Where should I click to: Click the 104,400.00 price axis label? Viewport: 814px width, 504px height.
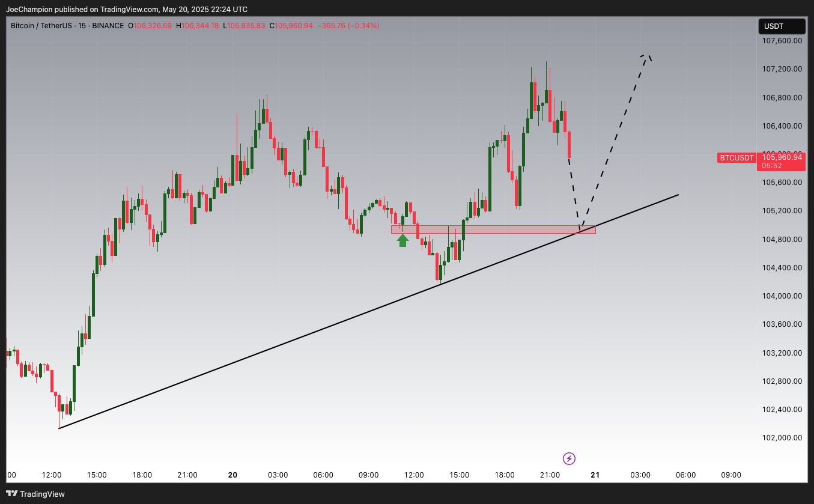pos(782,268)
